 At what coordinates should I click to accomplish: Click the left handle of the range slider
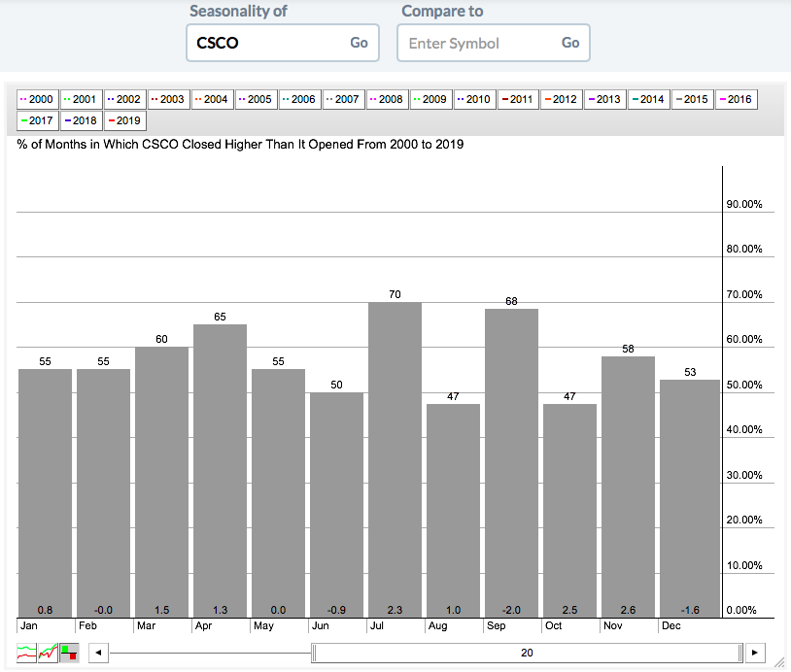pos(313,653)
